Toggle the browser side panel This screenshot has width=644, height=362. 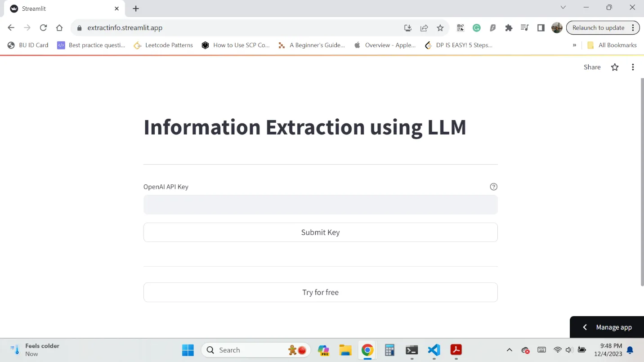(x=541, y=28)
